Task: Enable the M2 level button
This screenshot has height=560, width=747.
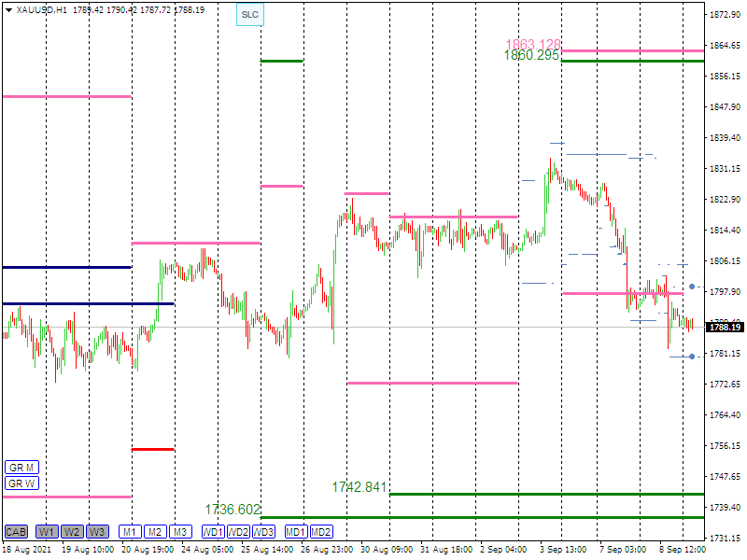Action: [x=155, y=532]
